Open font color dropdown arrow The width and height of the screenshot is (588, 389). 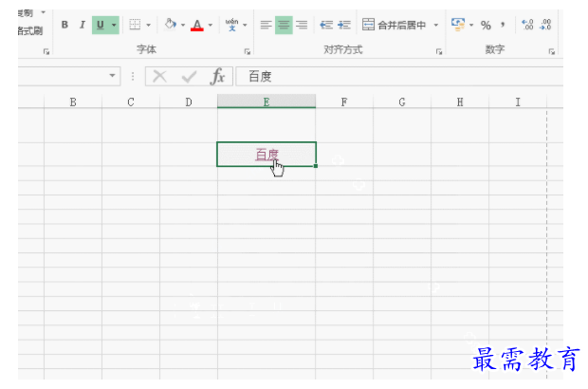(x=211, y=25)
